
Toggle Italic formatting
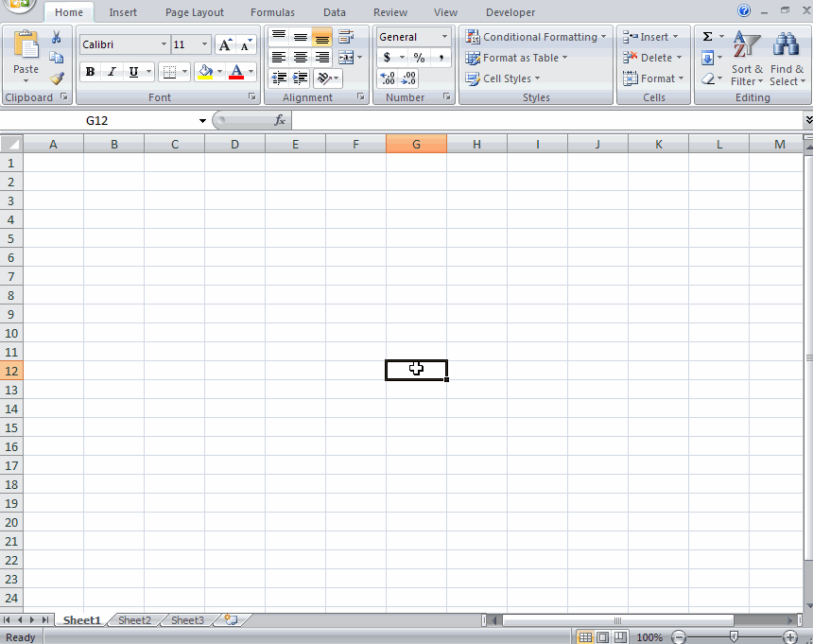pyautogui.click(x=112, y=72)
